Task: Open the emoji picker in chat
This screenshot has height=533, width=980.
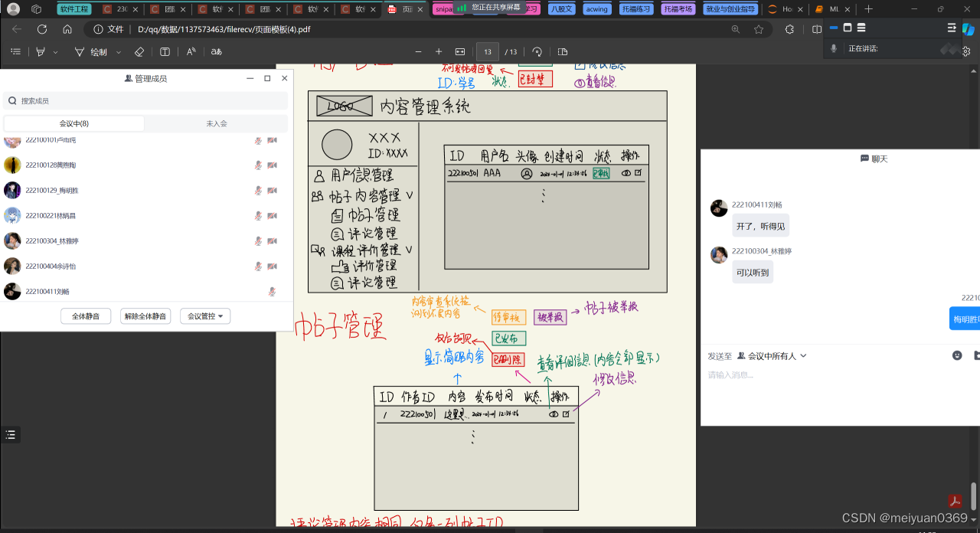Action: coord(957,355)
